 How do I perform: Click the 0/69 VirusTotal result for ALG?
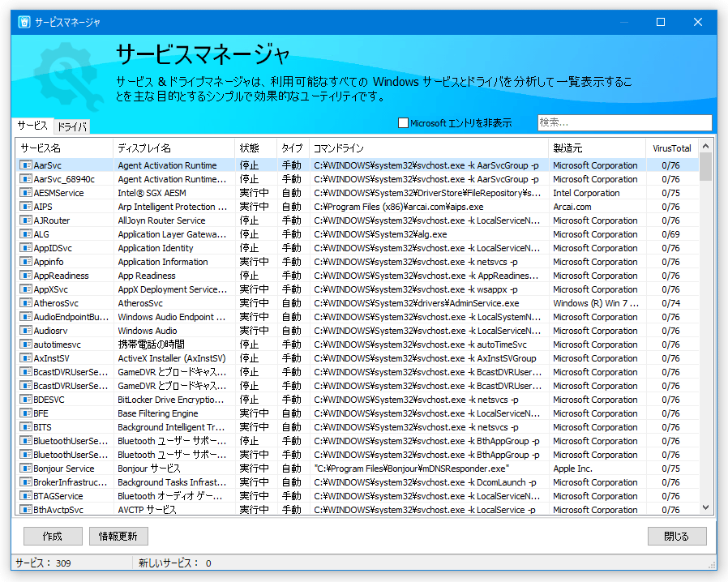coord(670,234)
